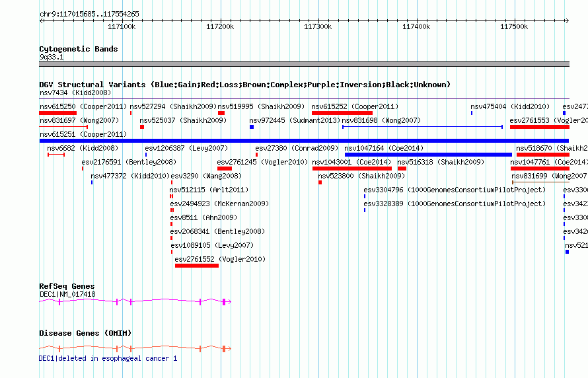Image resolution: width=588 pixels, height=378 pixels.
Task: Click the 117200k ruler tick label
Action: (x=220, y=26)
